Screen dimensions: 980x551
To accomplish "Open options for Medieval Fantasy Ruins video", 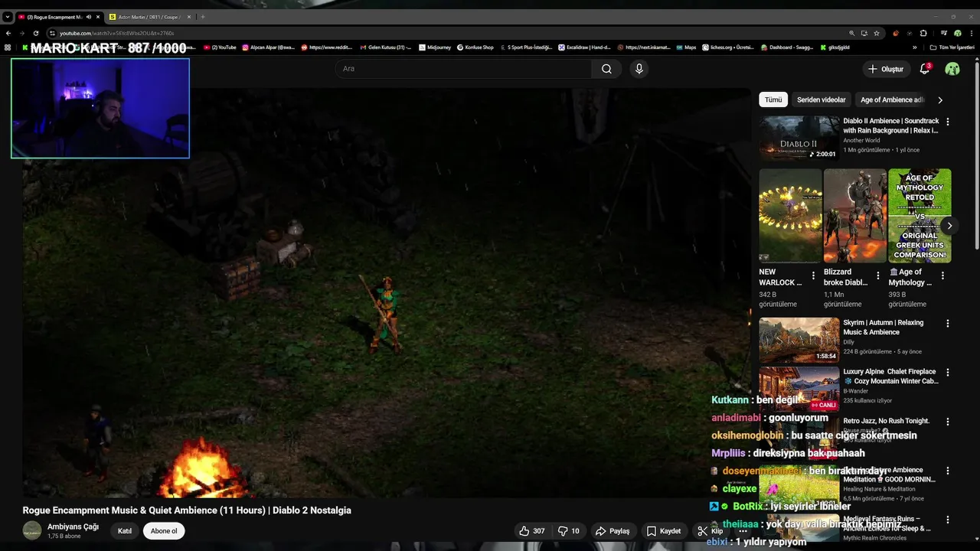I will (948, 520).
